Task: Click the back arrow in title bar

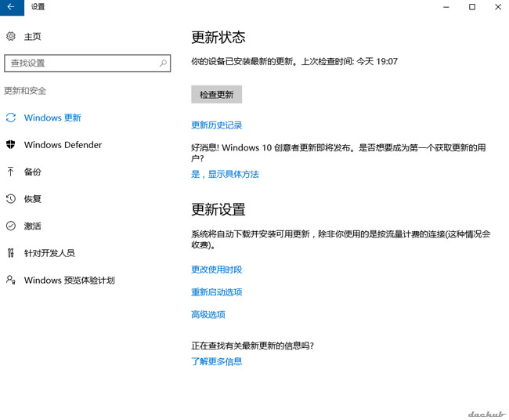Action: (x=12, y=7)
